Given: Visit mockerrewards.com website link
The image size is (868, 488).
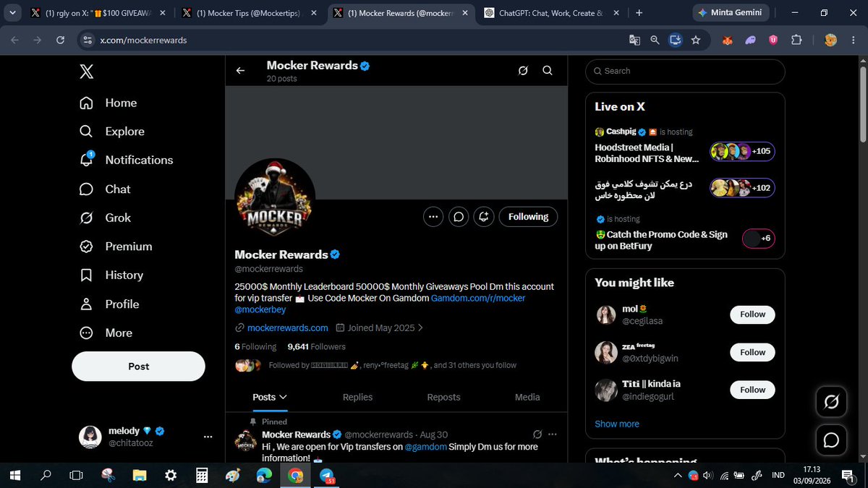Looking at the screenshot, I should pos(288,328).
